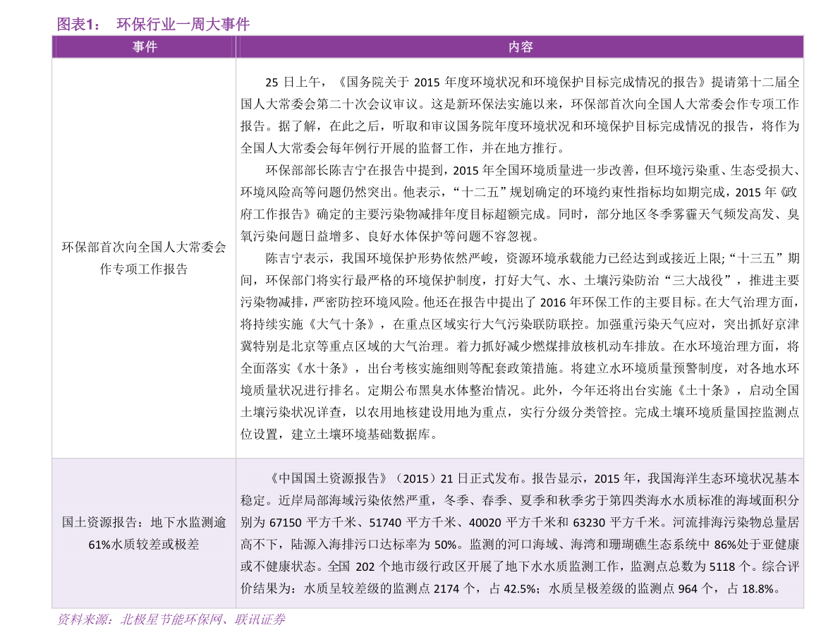
Task: Click the title 环保行业一周大事件
Action: [x=183, y=25]
